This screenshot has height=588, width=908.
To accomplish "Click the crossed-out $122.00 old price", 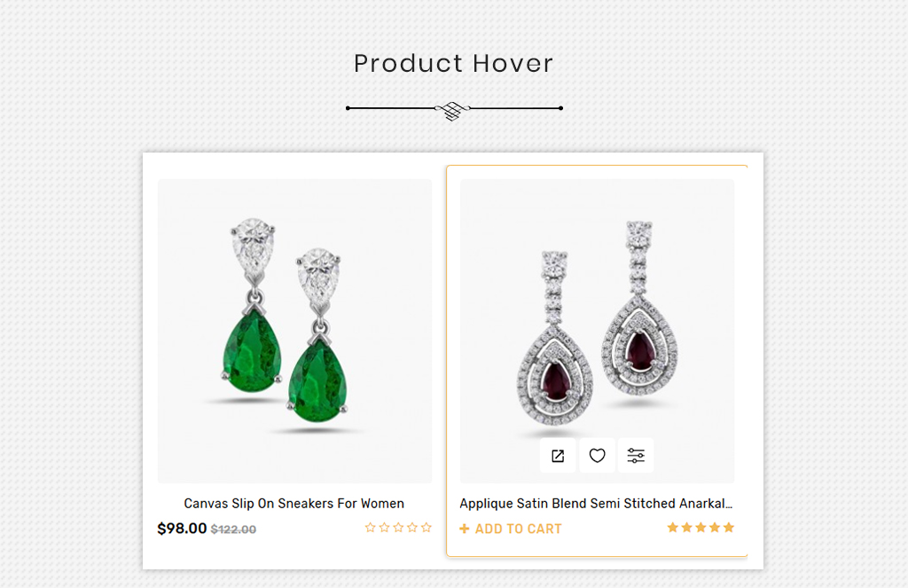I will click(233, 529).
